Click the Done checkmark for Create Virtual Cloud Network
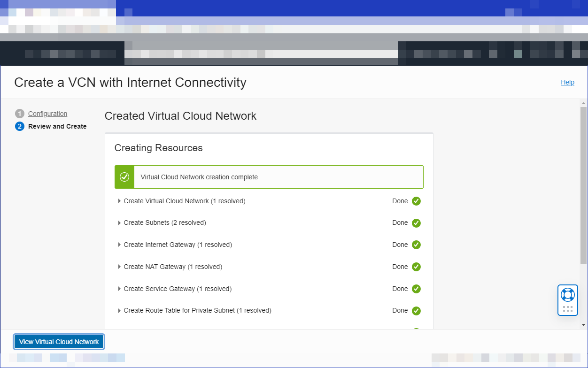 point(416,201)
